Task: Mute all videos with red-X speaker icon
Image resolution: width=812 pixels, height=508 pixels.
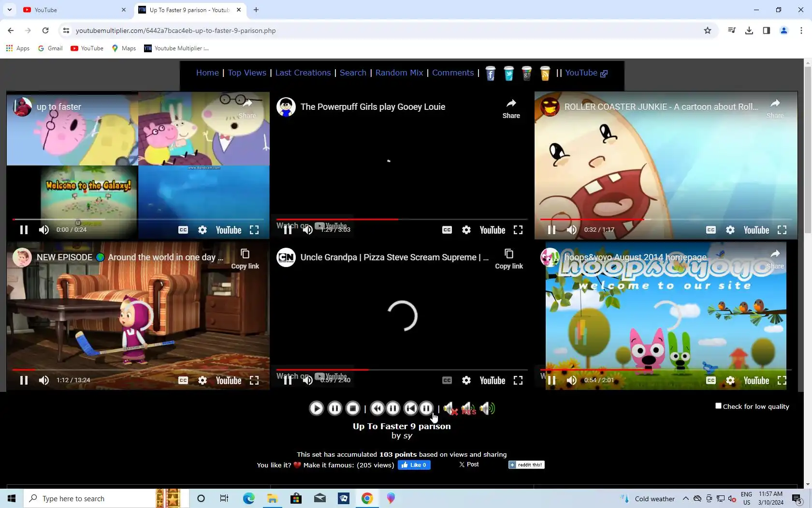Action: (450, 409)
